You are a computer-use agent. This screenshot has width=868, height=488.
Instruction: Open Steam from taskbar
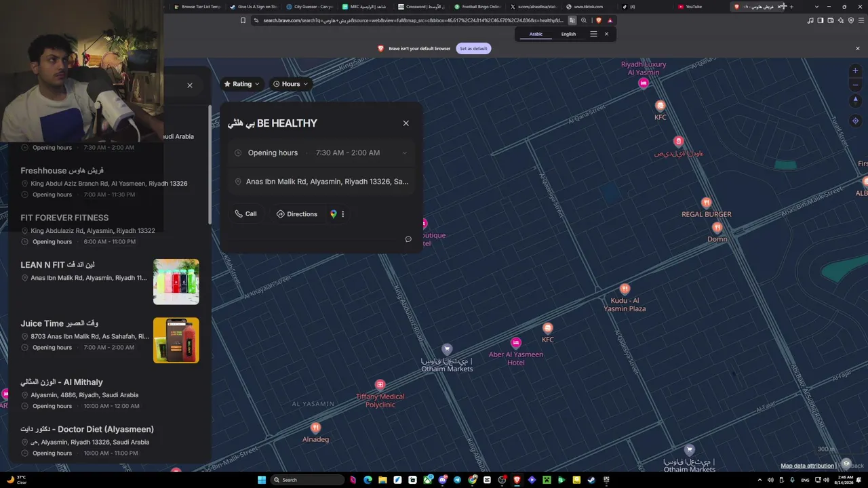[x=591, y=480]
